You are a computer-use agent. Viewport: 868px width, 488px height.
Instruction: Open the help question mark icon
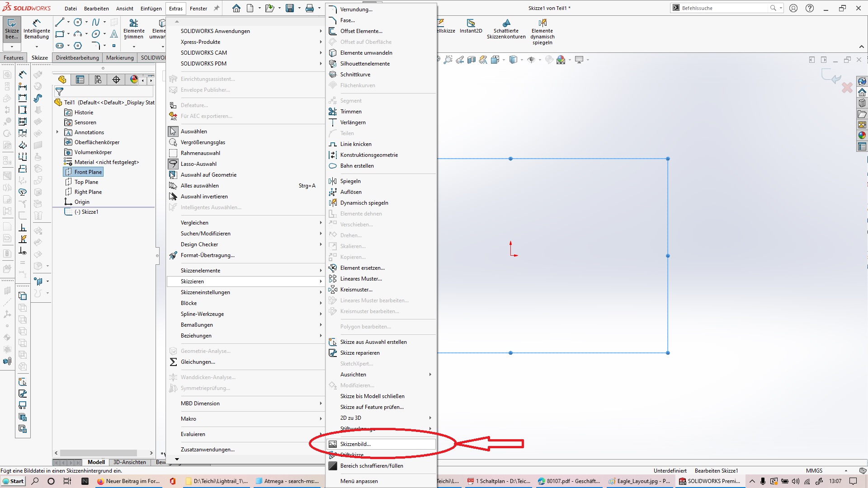[x=810, y=8]
